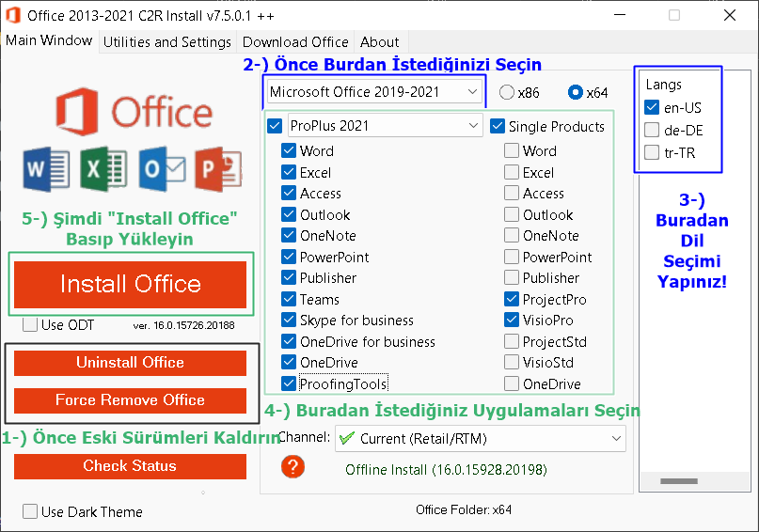This screenshot has width=759, height=532.
Task: Uncheck the Teams checkbox
Action: point(289,300)
